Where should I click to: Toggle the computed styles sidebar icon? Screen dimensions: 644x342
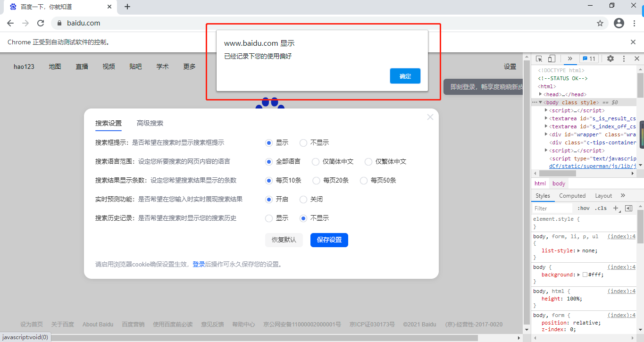628,208
